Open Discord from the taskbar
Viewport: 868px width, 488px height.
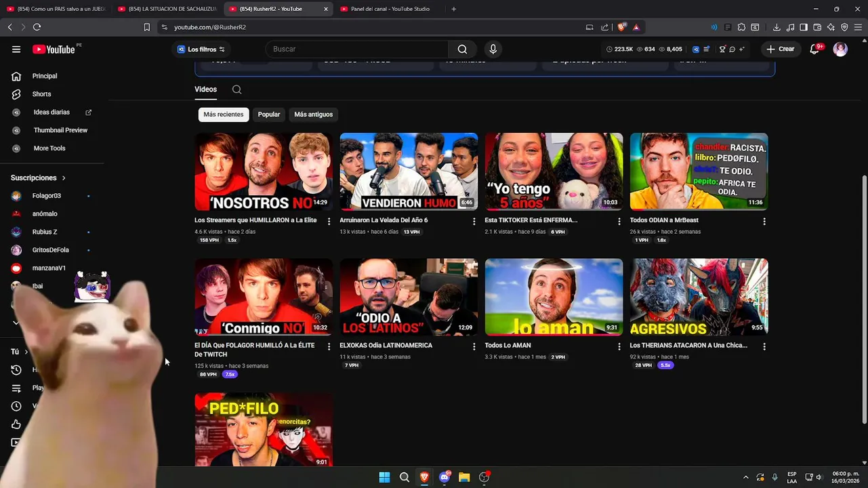click(445, 477)
